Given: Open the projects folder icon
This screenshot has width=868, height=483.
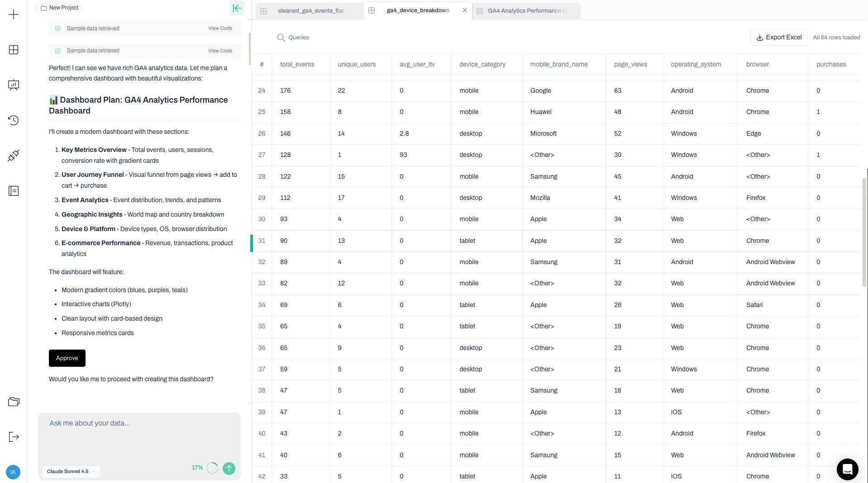Looking at the screenshot, I should pyautogui.click(x=13, y=401).
